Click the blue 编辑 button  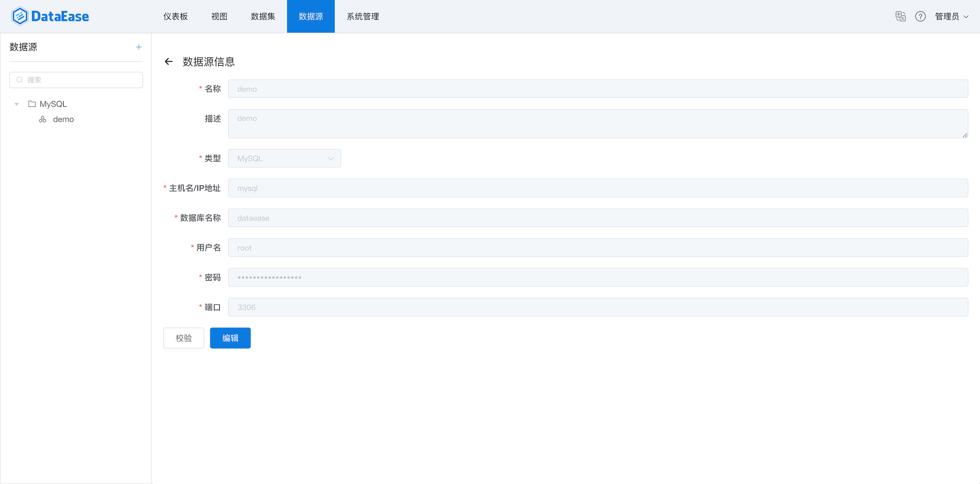point(230,338)
